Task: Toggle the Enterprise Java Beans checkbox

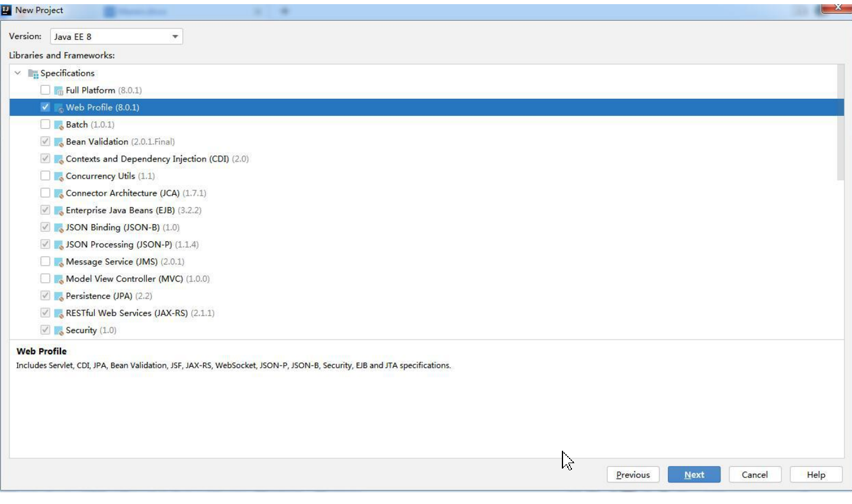Action: 45,210
